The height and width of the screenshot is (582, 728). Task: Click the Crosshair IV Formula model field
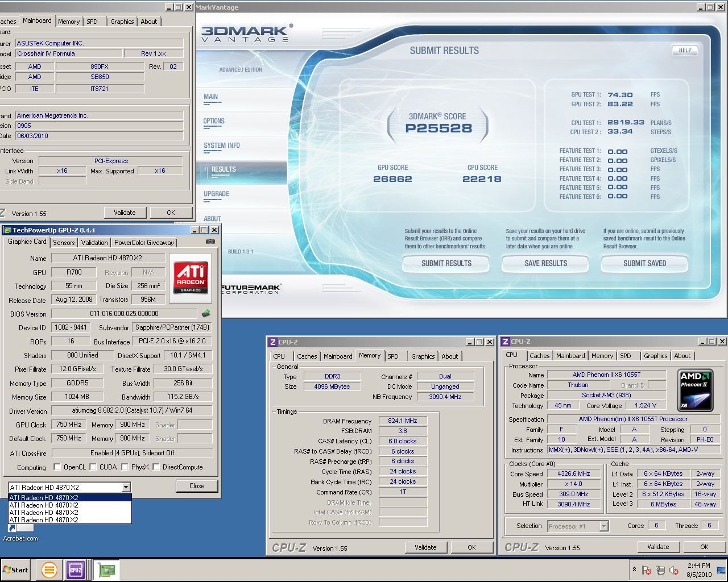(x=68, y=53)
